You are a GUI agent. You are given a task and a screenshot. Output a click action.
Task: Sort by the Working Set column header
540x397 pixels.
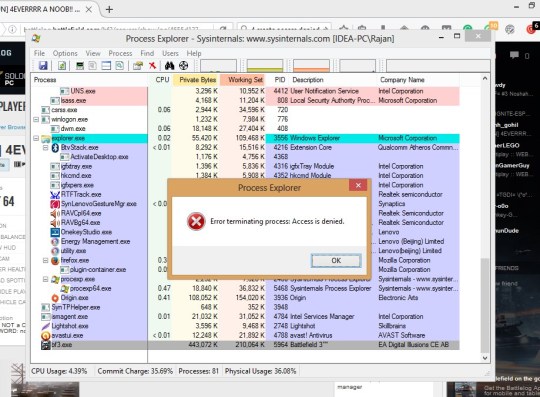click(243, 80)
